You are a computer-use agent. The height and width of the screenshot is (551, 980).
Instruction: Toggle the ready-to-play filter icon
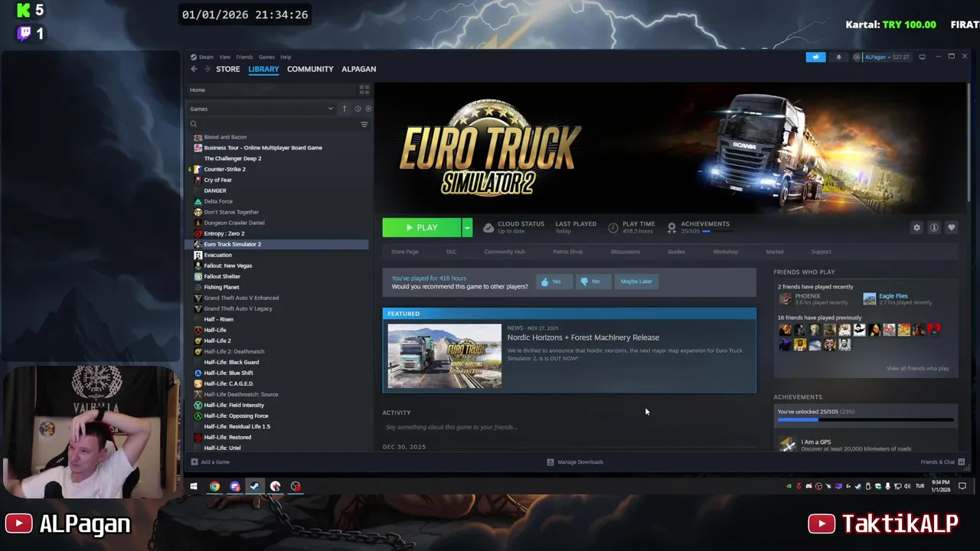point(368,109)
